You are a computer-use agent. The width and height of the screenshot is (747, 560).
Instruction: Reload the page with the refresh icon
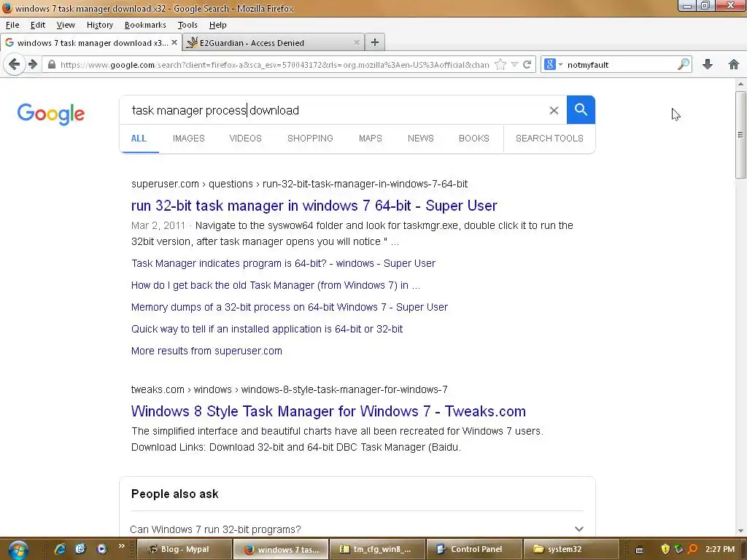click(527, 64)
